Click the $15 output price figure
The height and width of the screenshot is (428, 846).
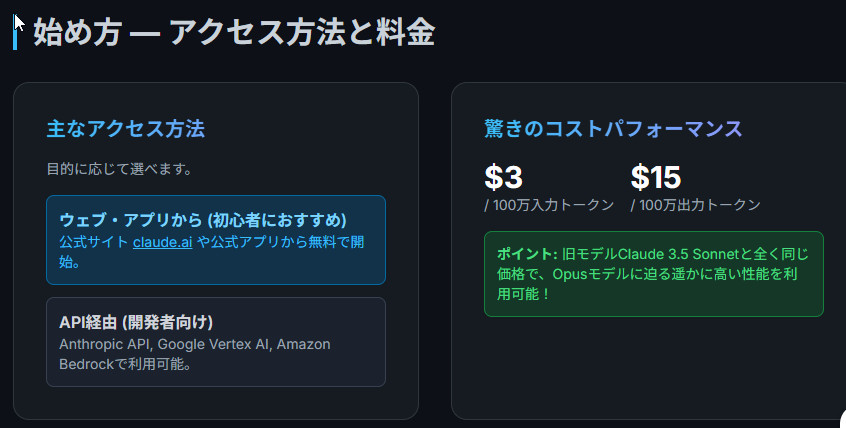[x=655, y=177]
